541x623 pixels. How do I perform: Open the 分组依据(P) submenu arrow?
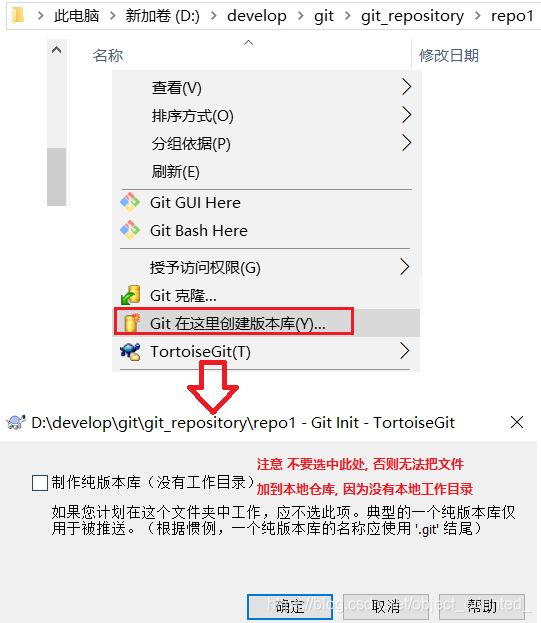coord(406,143)
